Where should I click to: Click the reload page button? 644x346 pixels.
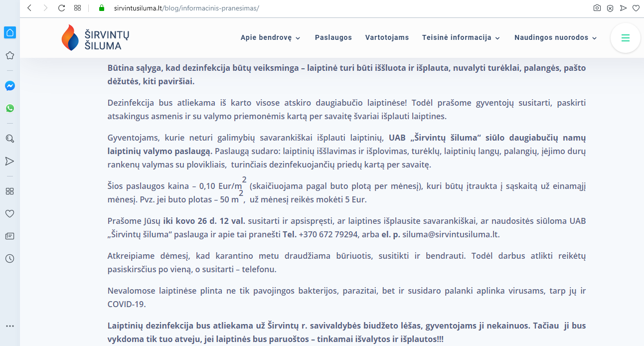[61, 8]
